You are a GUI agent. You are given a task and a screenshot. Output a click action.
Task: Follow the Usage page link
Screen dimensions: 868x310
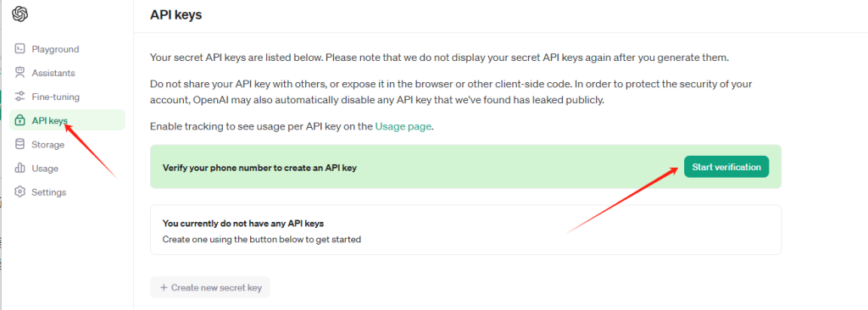(403, 126)
